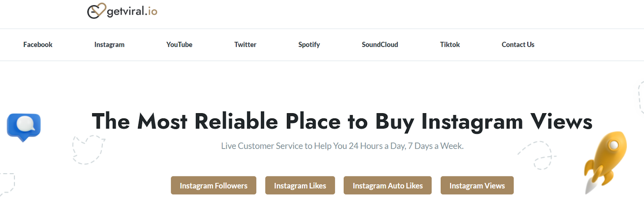
Task: Open the Spotify navigation item
Action: coord(309,45)
